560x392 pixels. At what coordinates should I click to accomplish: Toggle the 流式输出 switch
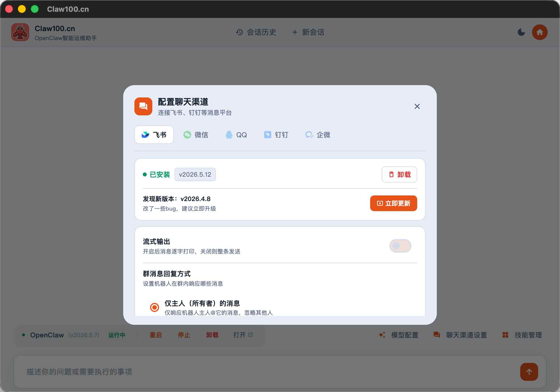(x=400, y=246)
